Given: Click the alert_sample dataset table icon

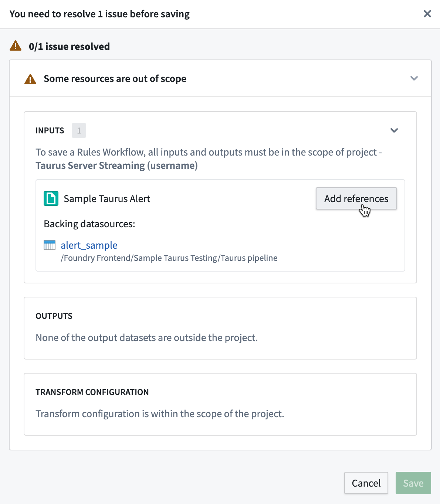Looking at the screenshot, I should coord(50,245).
